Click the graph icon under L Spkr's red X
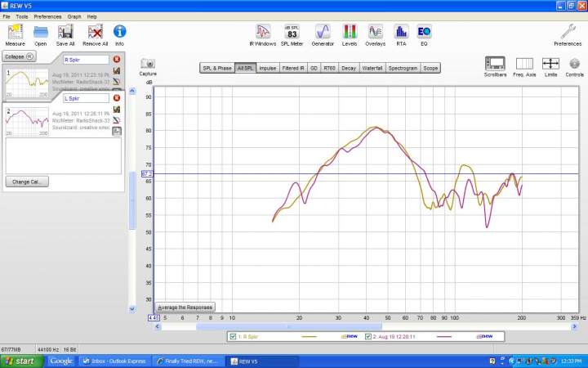 117,110
